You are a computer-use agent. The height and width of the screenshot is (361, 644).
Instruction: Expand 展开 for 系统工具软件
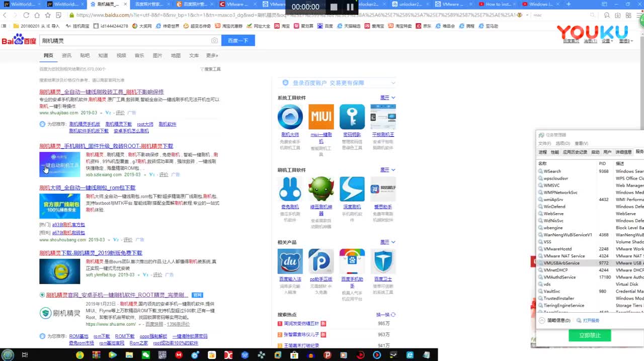[387, 98]
